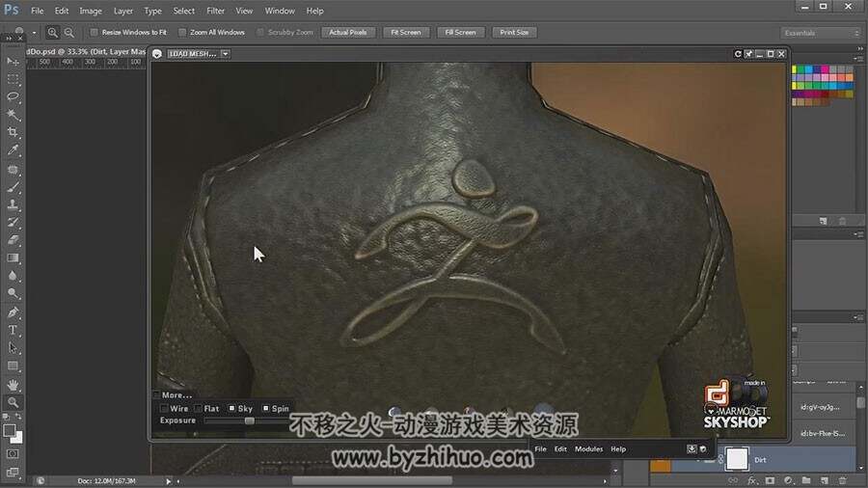Image resolution: width=868 pixels, height=488 pixels.
Task: Select the Rectangle shape tool
Action: (13, 366)
